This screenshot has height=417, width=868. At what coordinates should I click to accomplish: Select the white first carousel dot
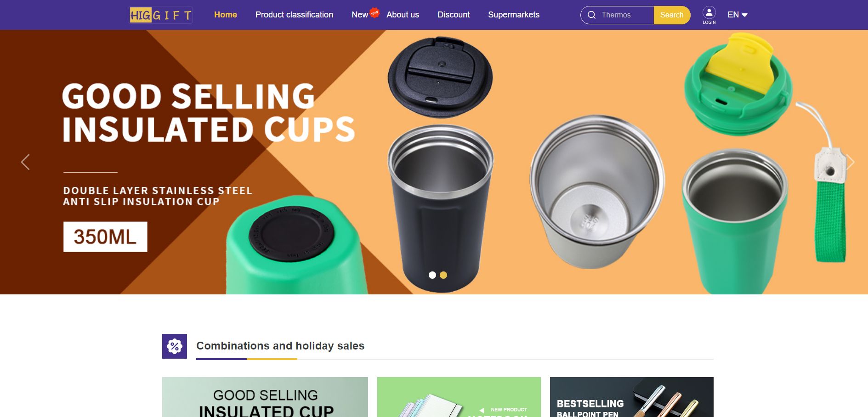(432, 275)
